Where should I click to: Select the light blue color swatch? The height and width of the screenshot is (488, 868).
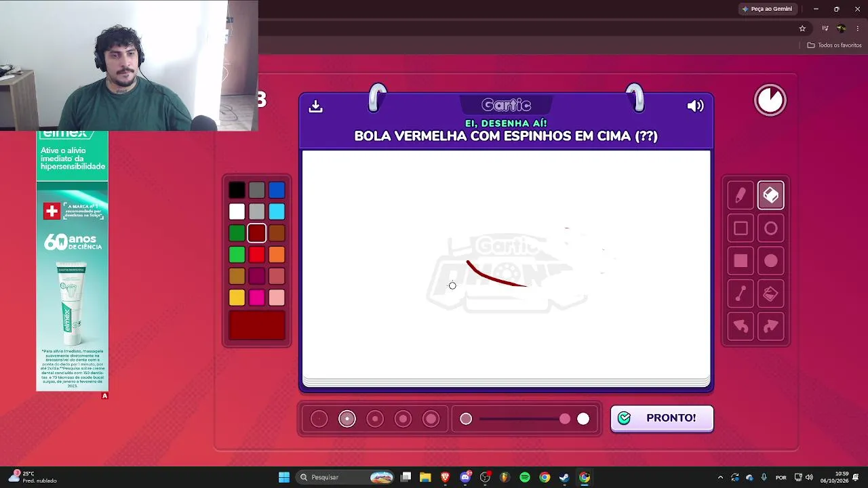pos(277,212)
